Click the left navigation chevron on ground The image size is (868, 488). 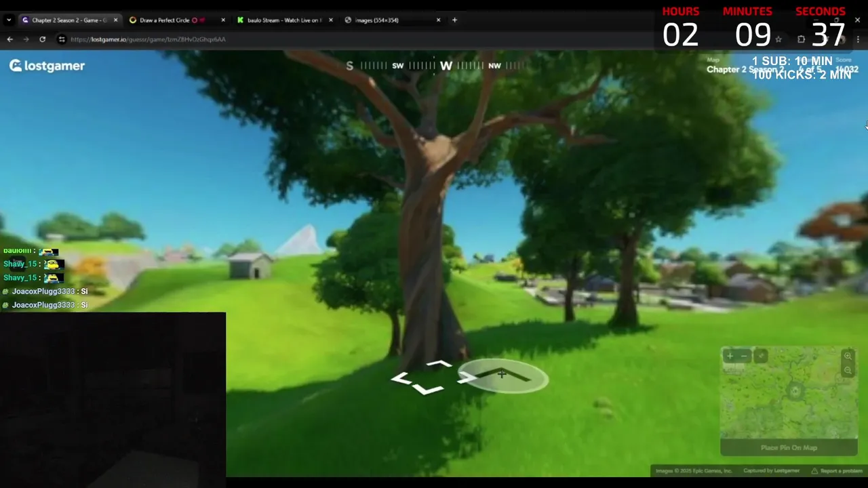(401, 379)
